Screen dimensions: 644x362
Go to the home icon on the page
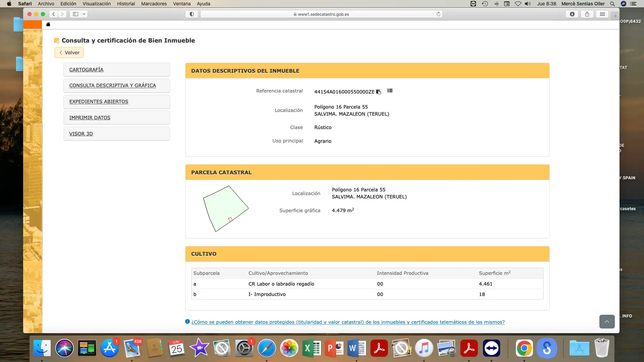[x=48, y=24]
